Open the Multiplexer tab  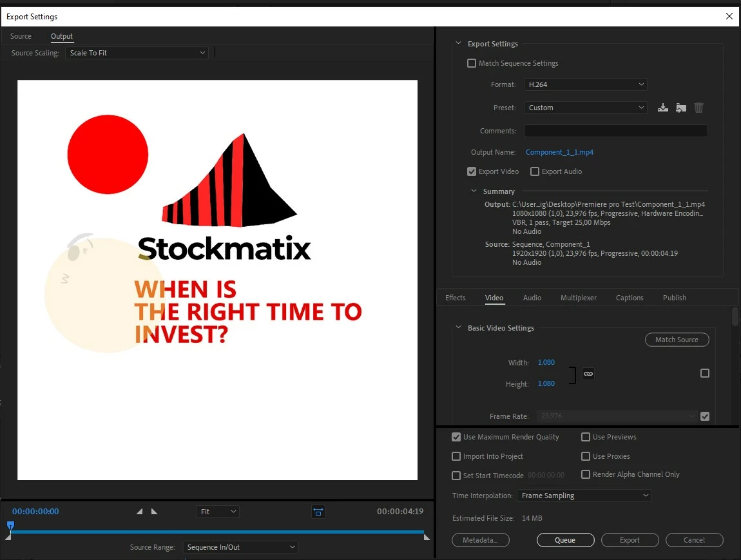pos(579,298)
